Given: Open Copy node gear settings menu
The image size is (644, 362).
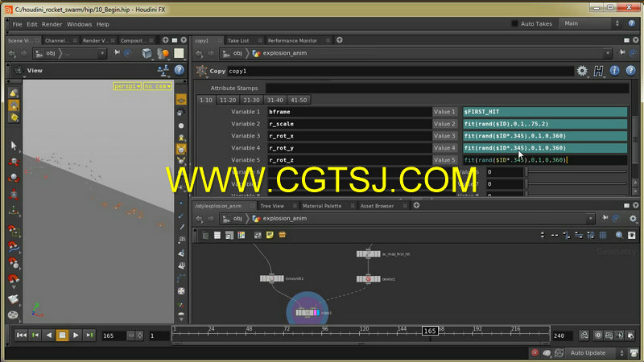Looking at the screenshot, I should [x=582, y=71].
